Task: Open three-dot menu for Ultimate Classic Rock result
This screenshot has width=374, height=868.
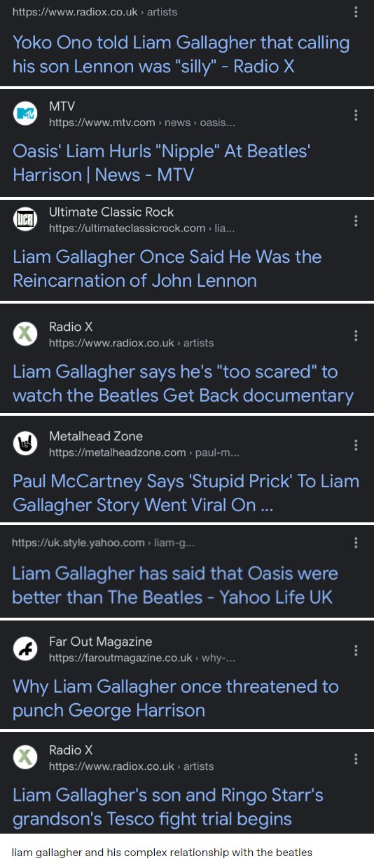Action: 356,221
